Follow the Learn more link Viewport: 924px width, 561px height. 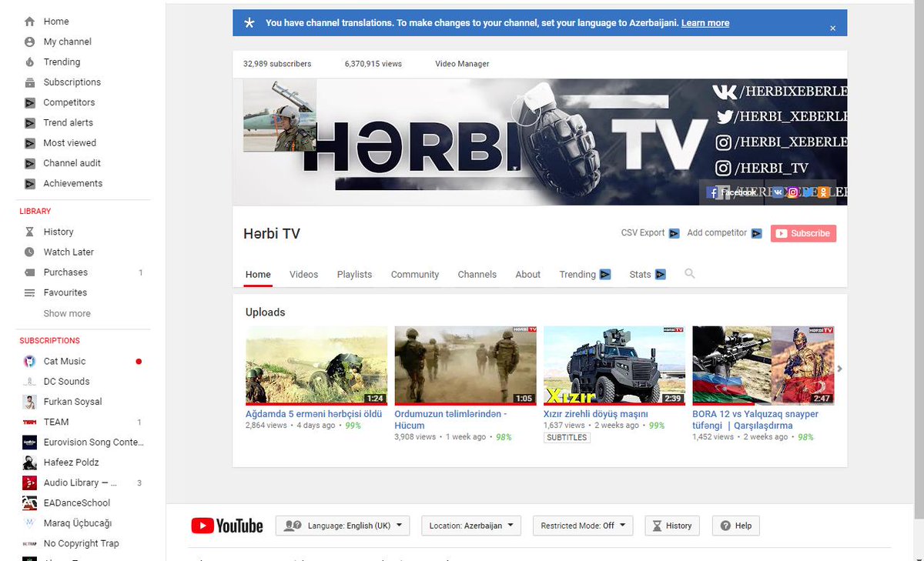705,23
